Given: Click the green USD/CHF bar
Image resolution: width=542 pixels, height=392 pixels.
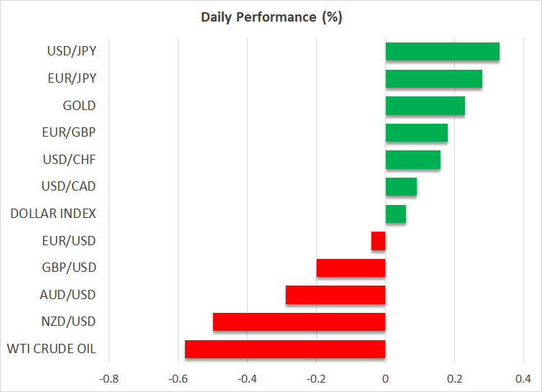Looking at the screenshot, I should 412,160.
